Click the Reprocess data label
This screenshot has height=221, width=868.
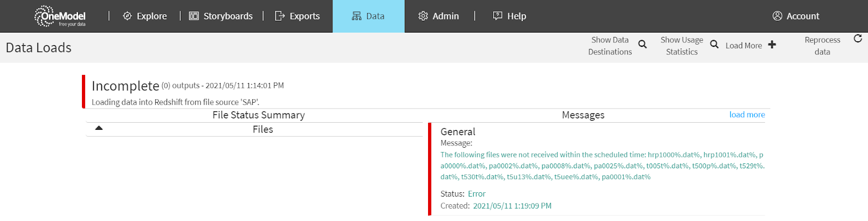click(x=822, y=46)
